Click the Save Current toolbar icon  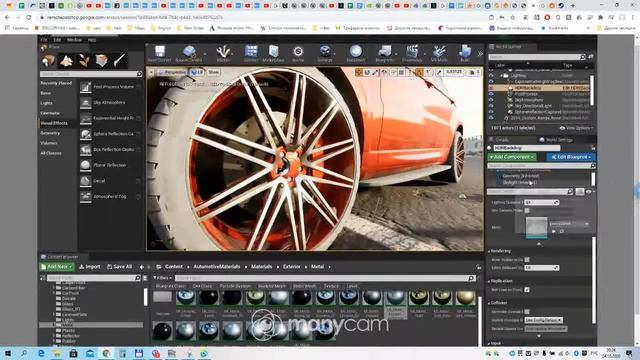160,51
